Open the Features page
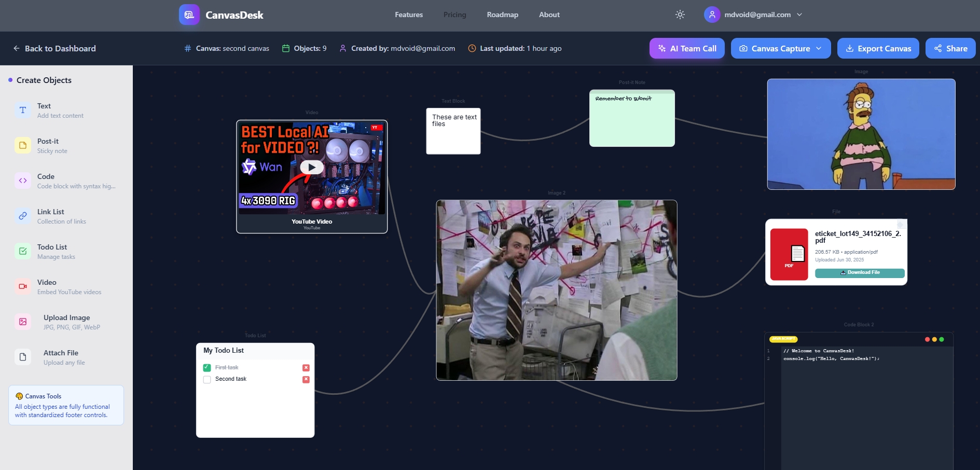The width and height of the screenshot is (980, 470). (x=409, y=15)
